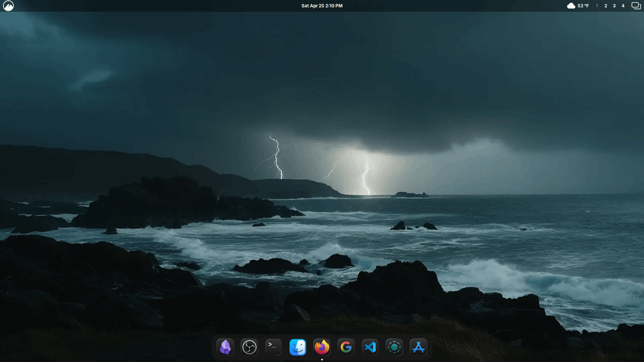Click the teal circular utility app in the dock

coord(394,347)
